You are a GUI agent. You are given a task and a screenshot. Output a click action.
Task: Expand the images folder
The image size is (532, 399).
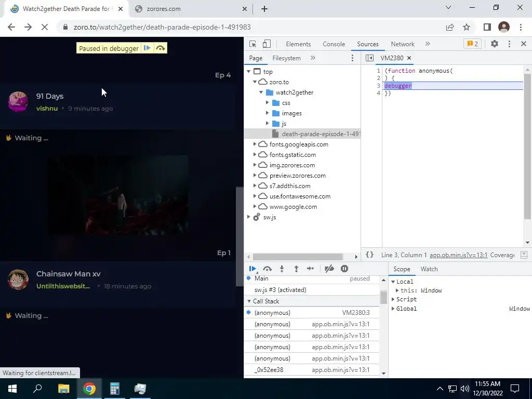pos(268,113)
